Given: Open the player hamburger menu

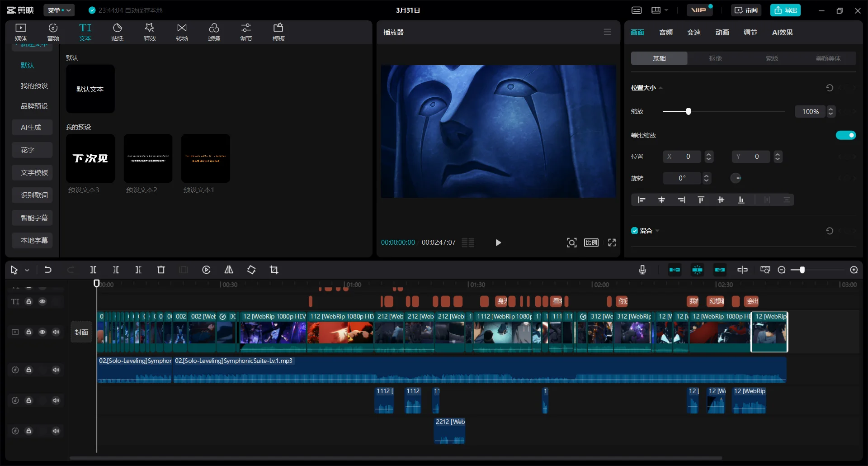Looking at the screenshot, I should point(608,32).
